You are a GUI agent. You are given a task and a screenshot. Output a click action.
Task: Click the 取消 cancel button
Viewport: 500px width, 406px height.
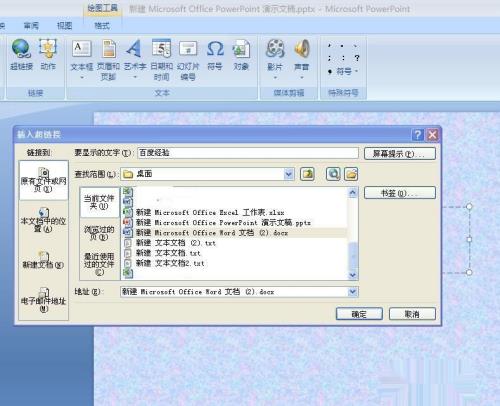click(412, 314)
